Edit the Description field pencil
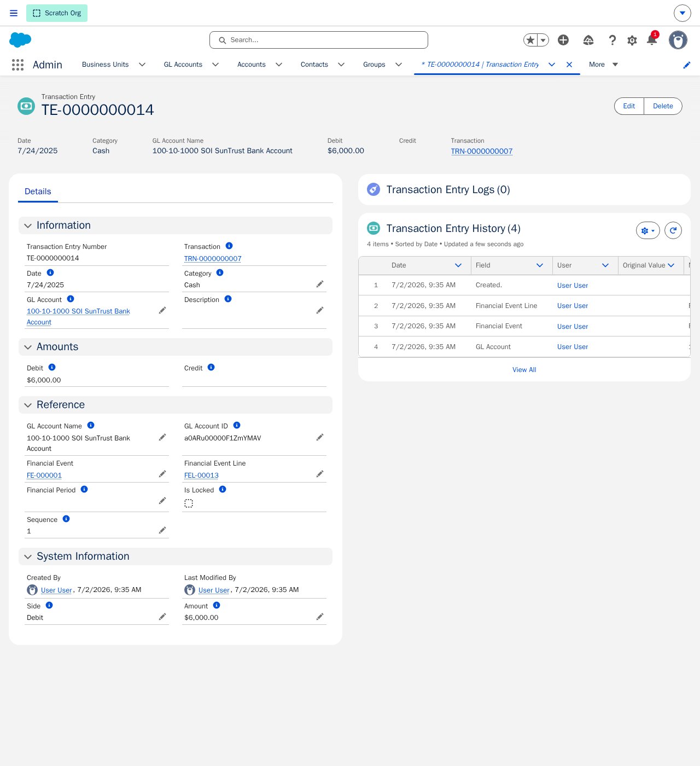The image size is (700, 766). click(x=320, y=310)
